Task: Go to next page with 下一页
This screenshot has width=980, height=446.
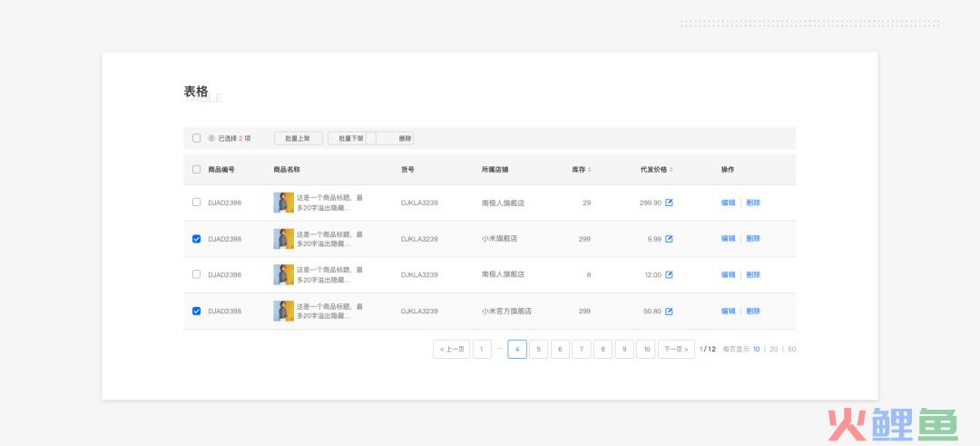Action: coord(675,349)
